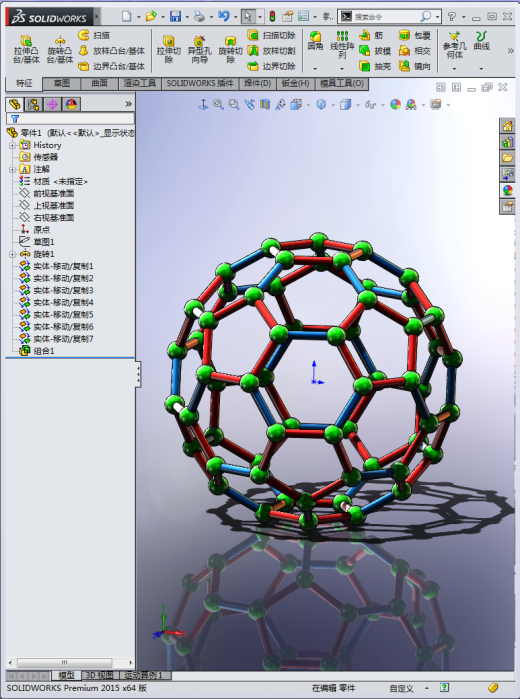Expand the 注解 annotations node

tap(12, 169)
